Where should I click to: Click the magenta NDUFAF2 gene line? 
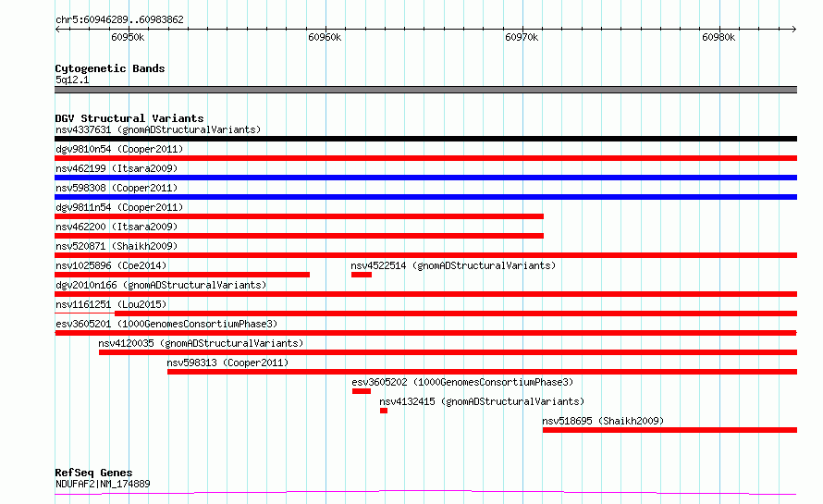click(425, 492)
